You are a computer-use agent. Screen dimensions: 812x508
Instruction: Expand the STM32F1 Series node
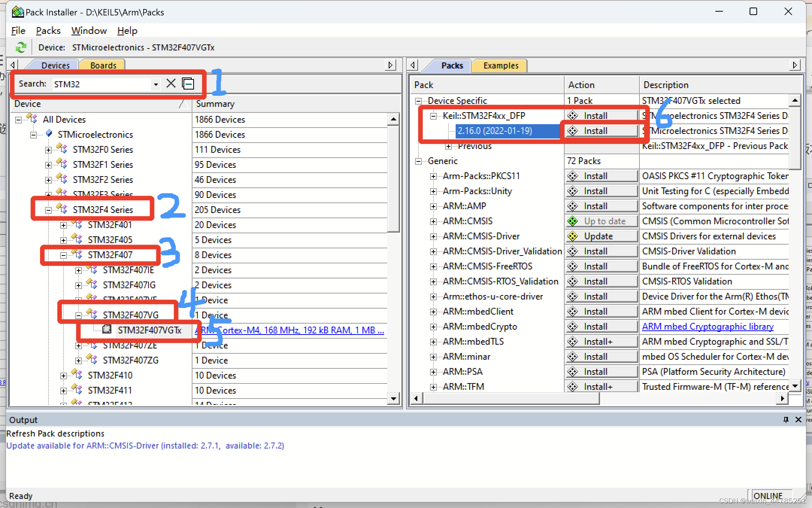(48, 165)
